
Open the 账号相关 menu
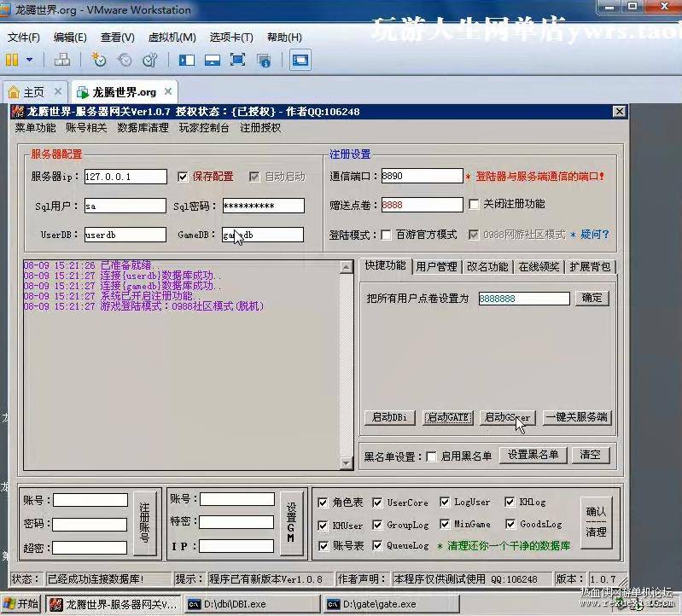click(86, 128)
